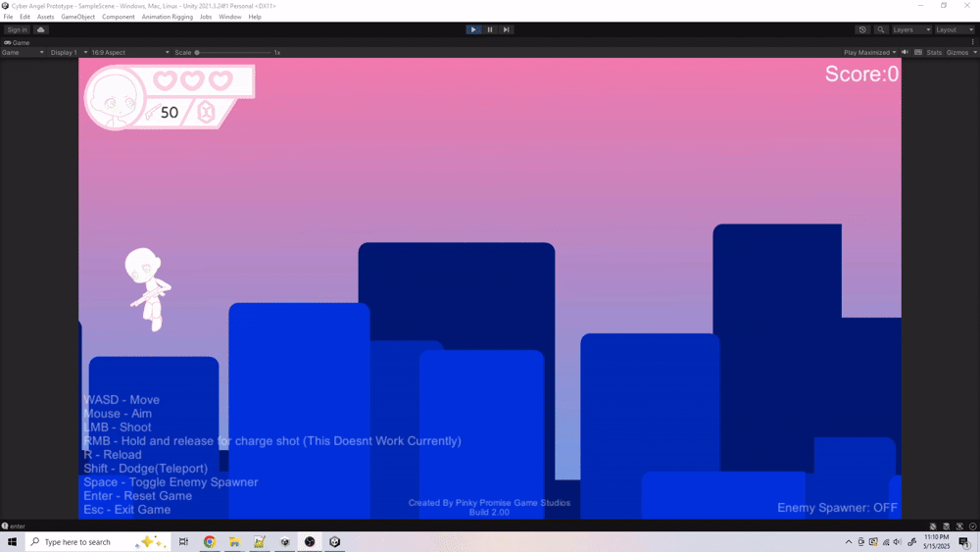Open Task View from taskbar
980x552 pixels.
pos(183,542)
